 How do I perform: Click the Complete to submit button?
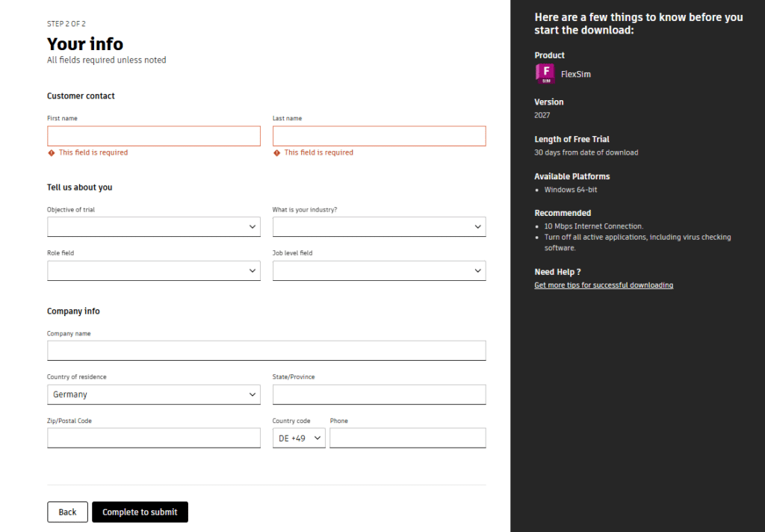(x=140, y=512)
